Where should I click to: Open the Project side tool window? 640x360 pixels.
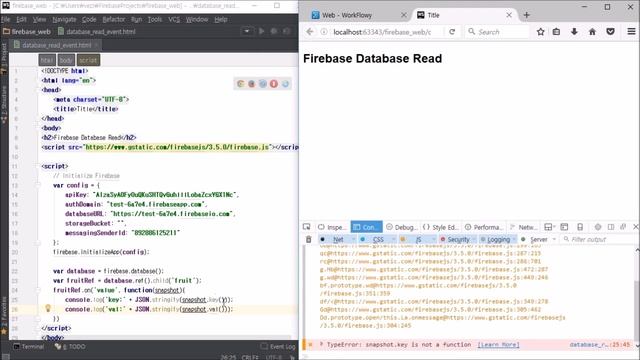point(4,58)
